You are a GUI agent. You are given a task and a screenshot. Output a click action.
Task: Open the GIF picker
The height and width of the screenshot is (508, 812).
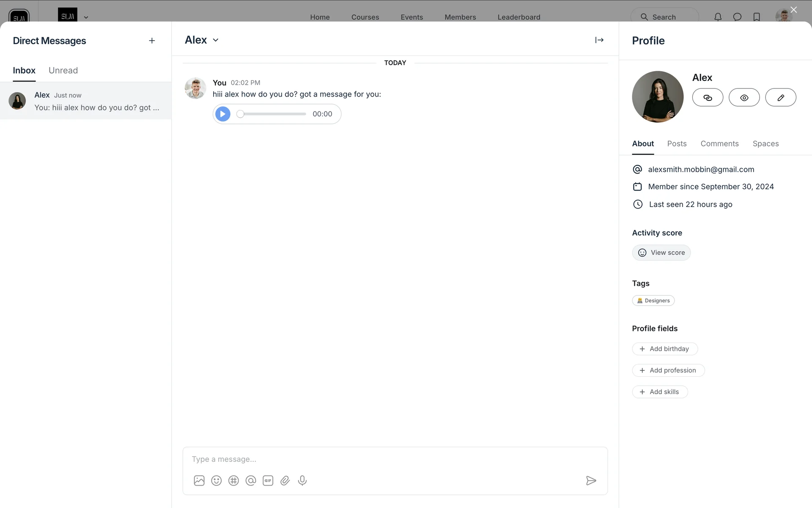[268, 480]
